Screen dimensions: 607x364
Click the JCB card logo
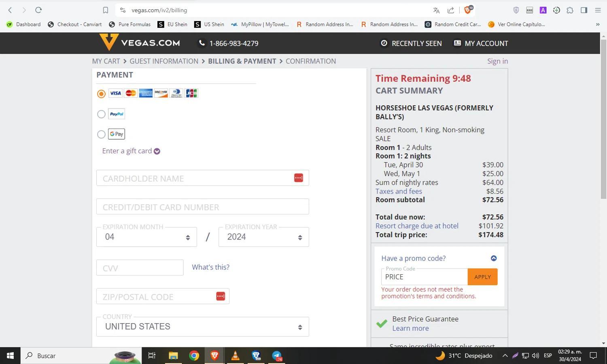pos(191,93)
